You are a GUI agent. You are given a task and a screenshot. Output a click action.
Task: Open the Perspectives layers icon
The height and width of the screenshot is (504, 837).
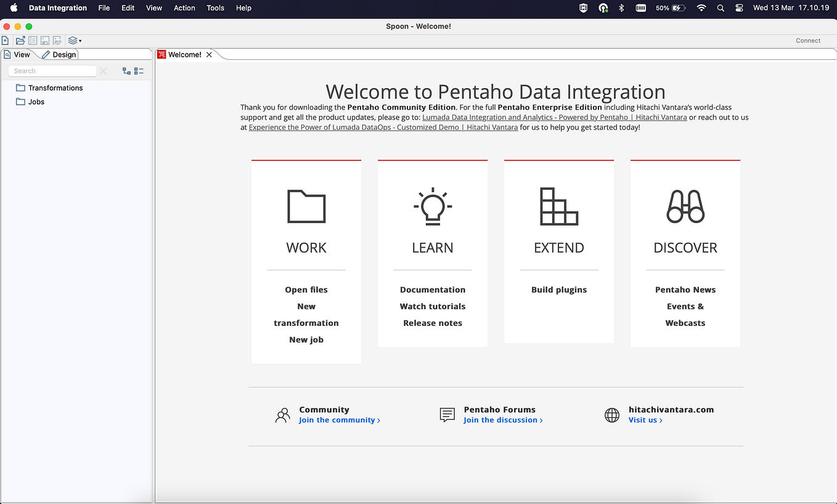[x=72, y=41]
